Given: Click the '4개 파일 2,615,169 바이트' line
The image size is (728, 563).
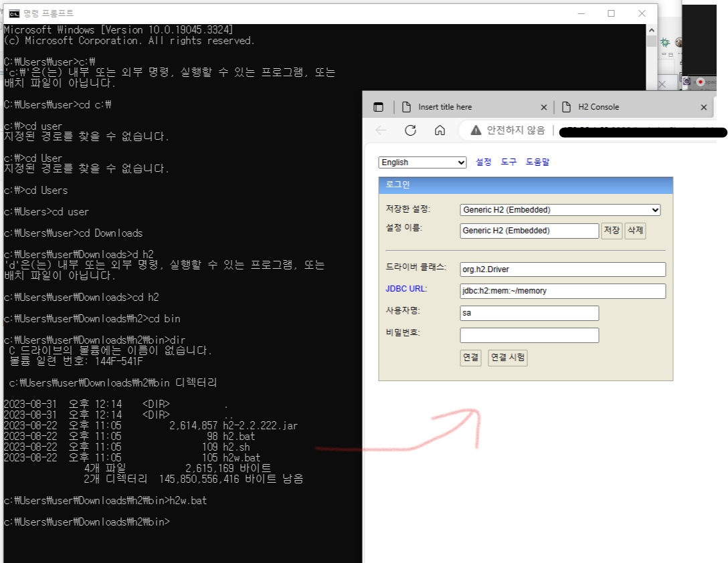Looking at the screenshot, I should (x=177, y=468).
